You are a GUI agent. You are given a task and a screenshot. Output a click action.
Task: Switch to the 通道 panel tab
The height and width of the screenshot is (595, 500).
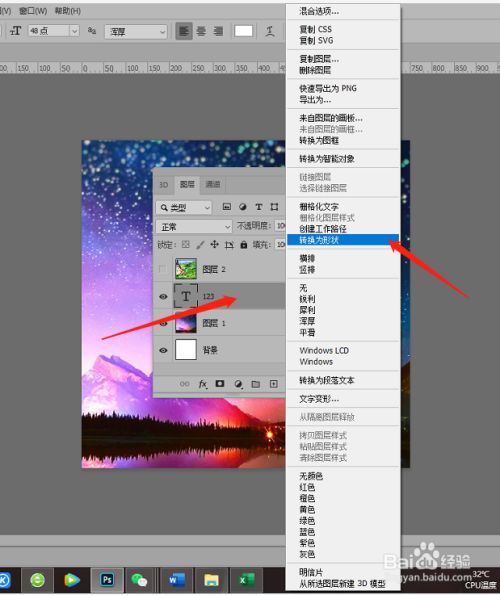click(213, 184)
